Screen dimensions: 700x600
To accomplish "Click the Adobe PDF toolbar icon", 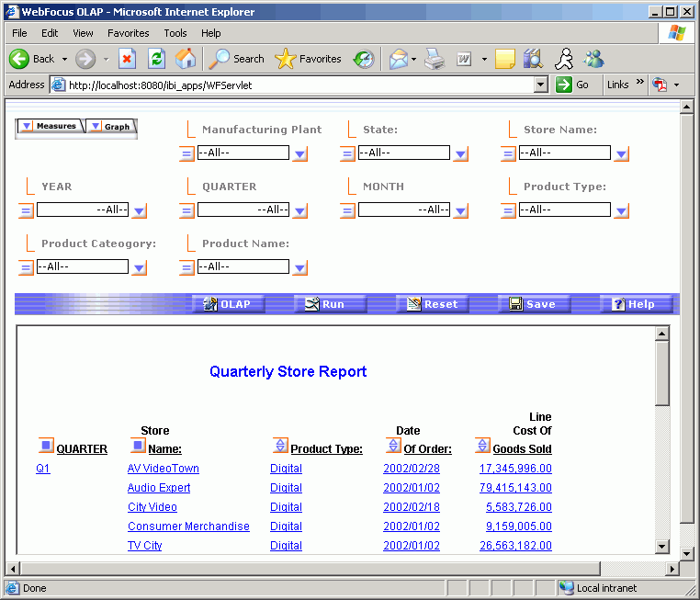I will 660,85.
